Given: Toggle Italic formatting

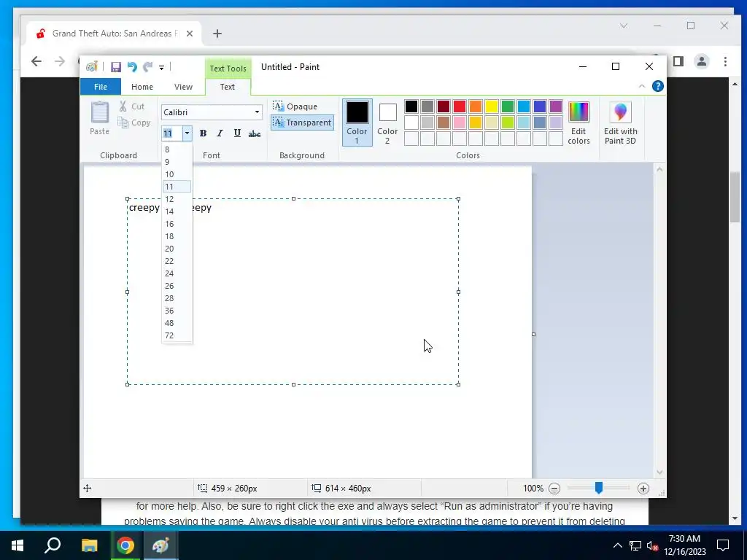Looking at the screenshot, I should point(220,133).
